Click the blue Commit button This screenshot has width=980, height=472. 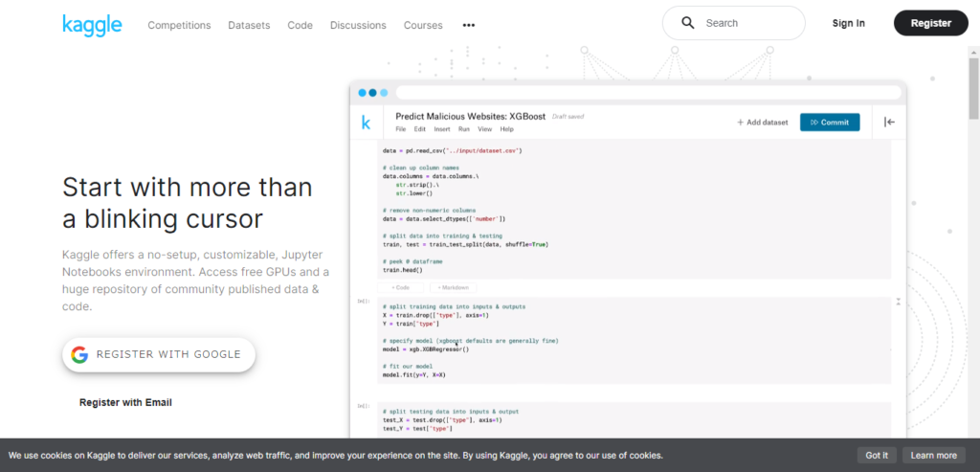click(830, 123)
